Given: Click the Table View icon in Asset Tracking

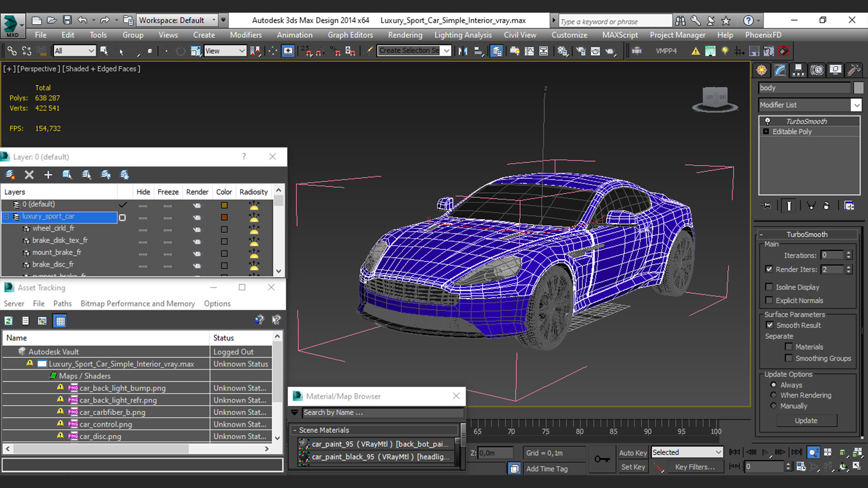Looking at the screenshot, I should pyautogui.click(x=60, y=321).
